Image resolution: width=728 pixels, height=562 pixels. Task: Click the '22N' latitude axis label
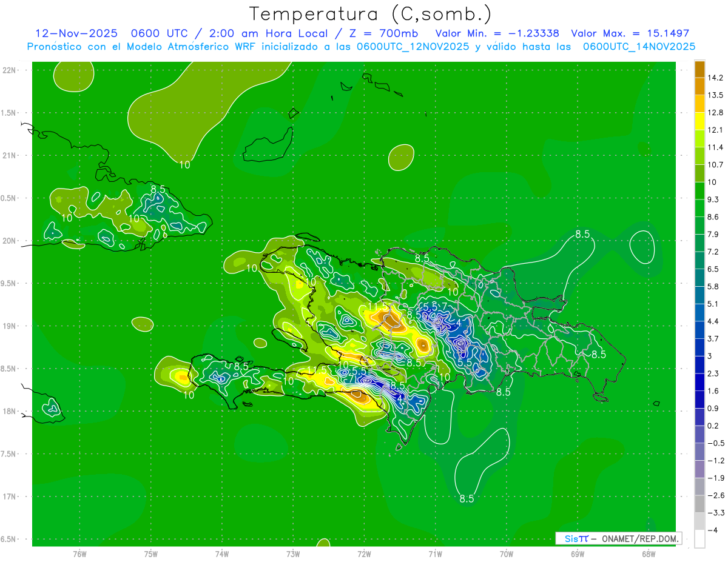[x=10, y=70]
